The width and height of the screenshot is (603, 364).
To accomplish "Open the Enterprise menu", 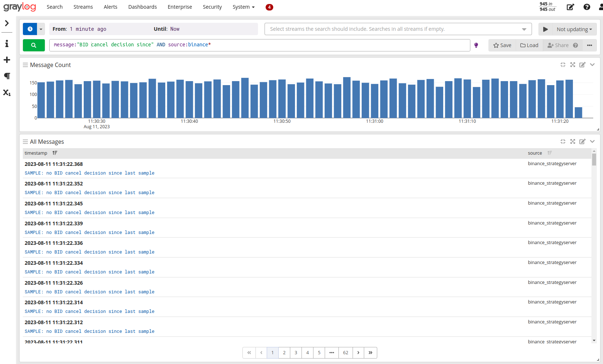I will (x=180, y=7).
